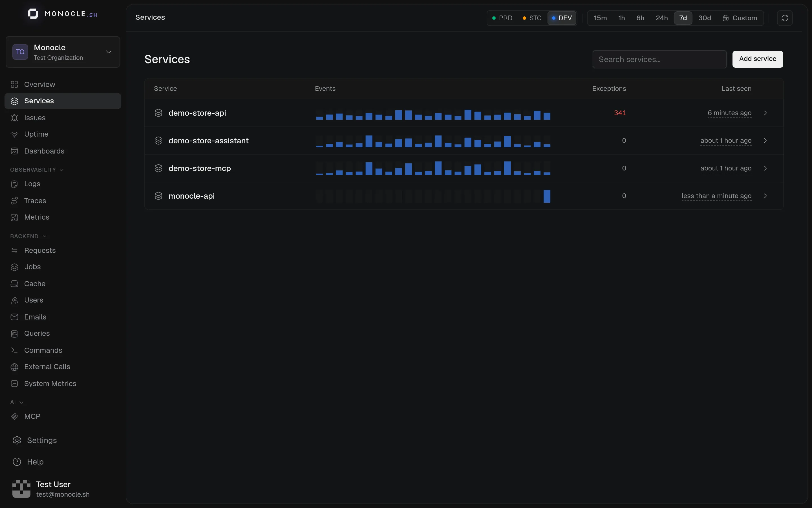Switch environment to PRD
Screen dimensions: 812x508
[x=502, y=18]
